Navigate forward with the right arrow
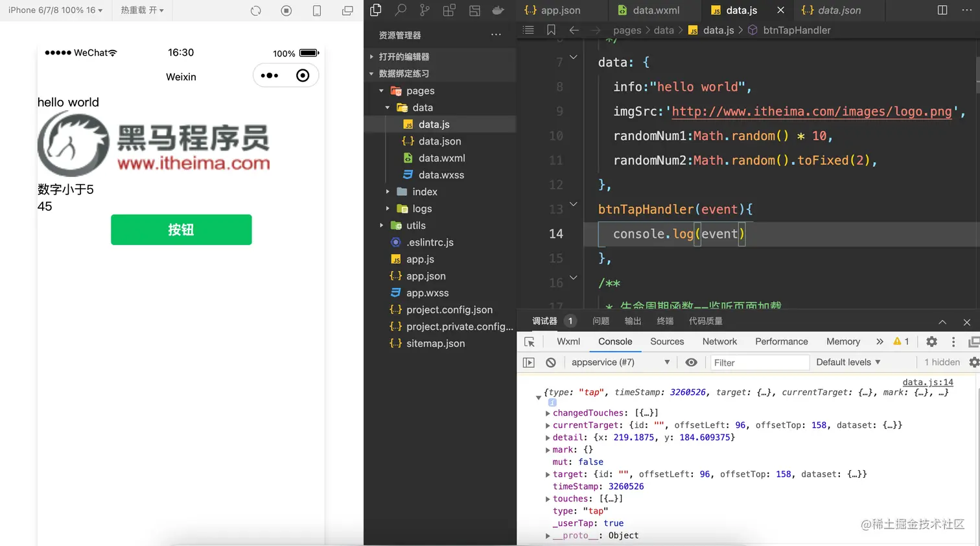 (x=596, y=30)
